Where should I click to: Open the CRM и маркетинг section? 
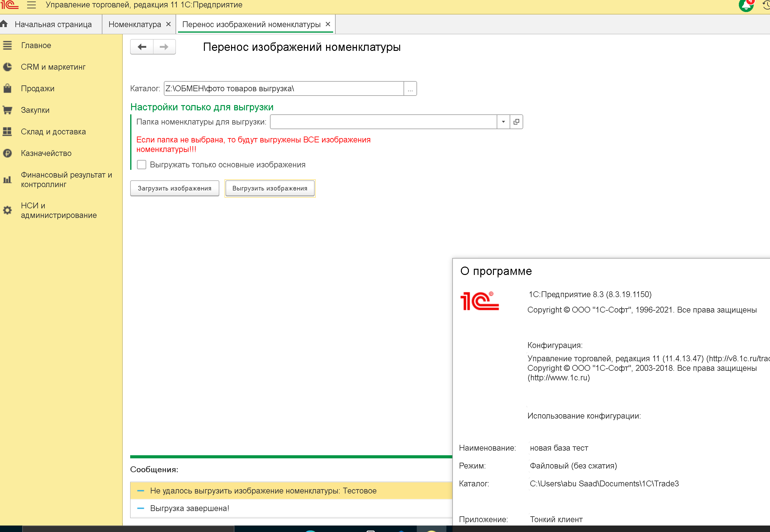tap(53, 67)
